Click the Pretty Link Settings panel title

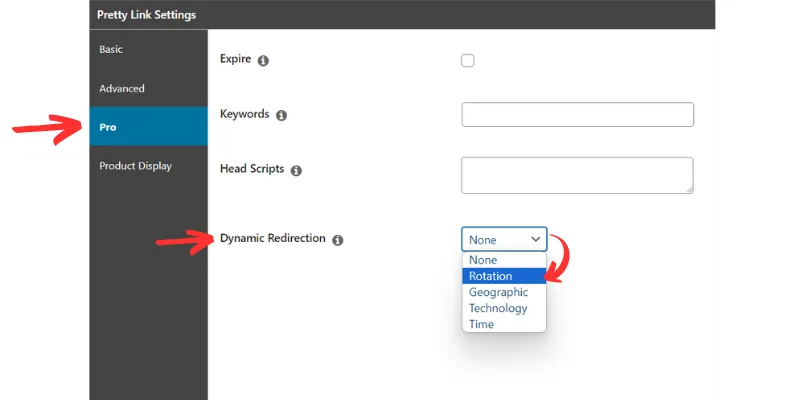click(147, 15)
